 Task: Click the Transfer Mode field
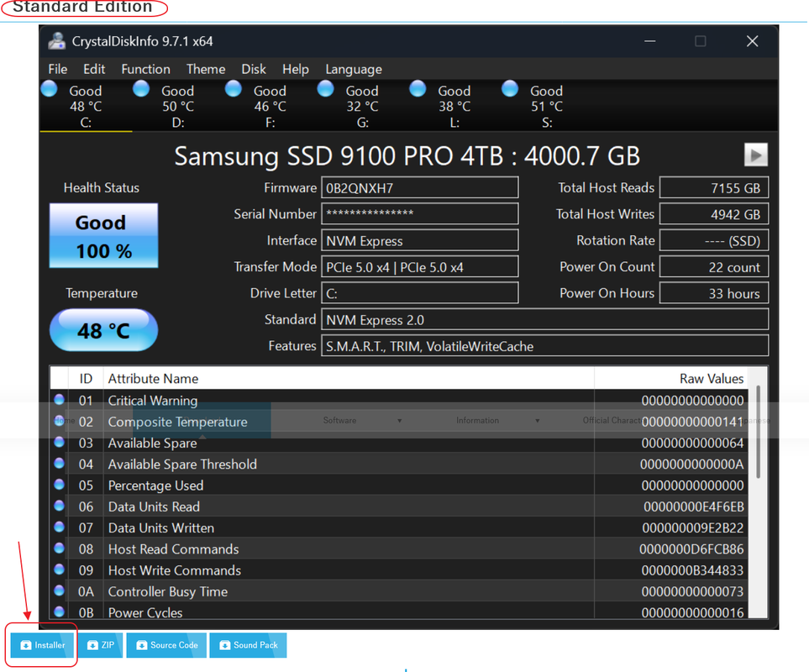[x=419, y=267]
